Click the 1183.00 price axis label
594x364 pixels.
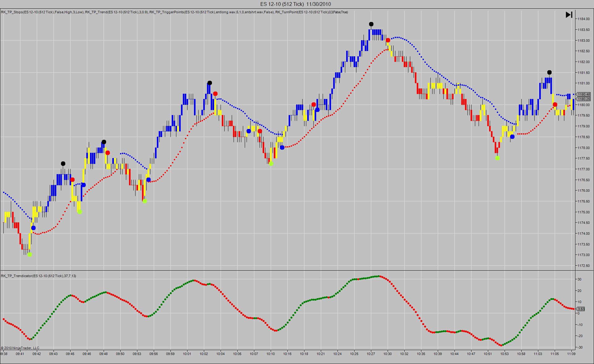click(x=583, y=41)
